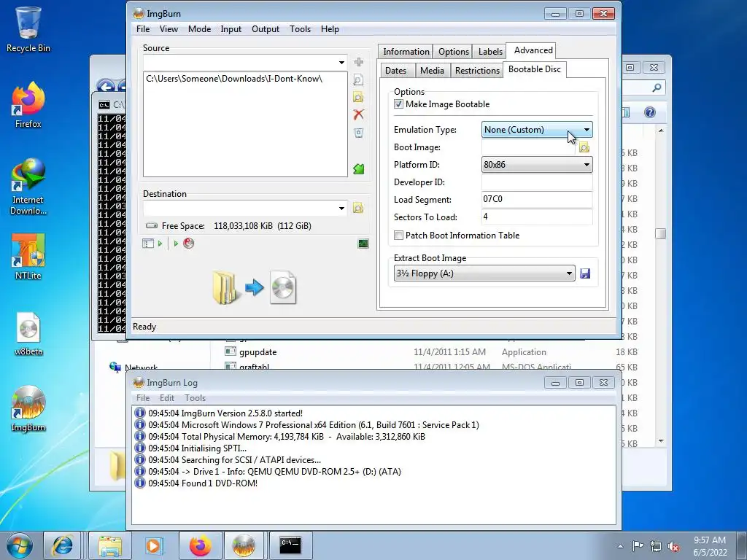Open the Mode menu
The width and height of the screenshot is (747, 560).
coord(200,29)
